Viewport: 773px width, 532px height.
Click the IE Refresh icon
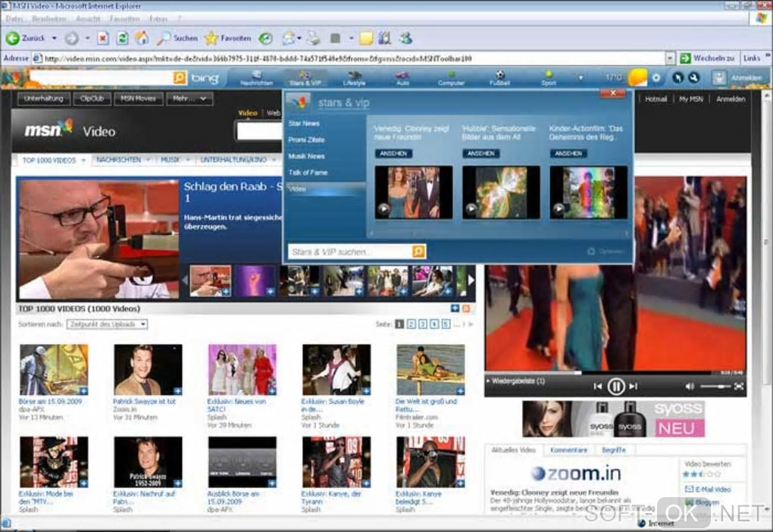(122, 38)
